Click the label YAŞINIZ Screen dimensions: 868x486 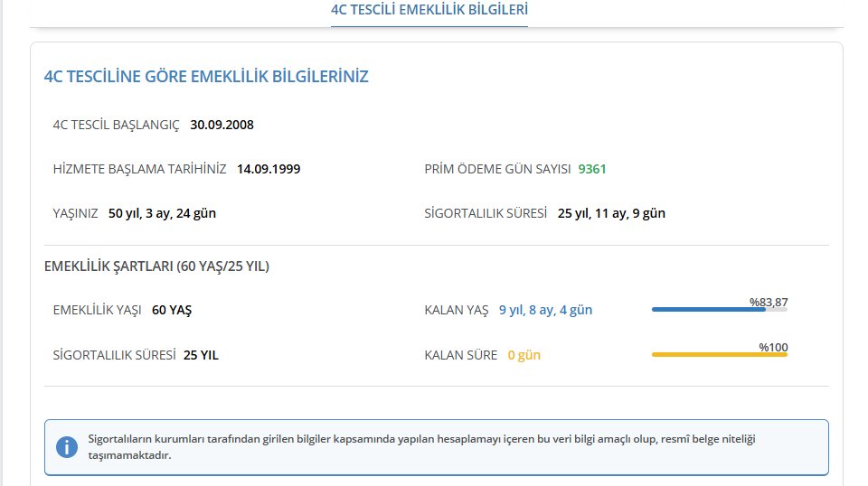75,213
